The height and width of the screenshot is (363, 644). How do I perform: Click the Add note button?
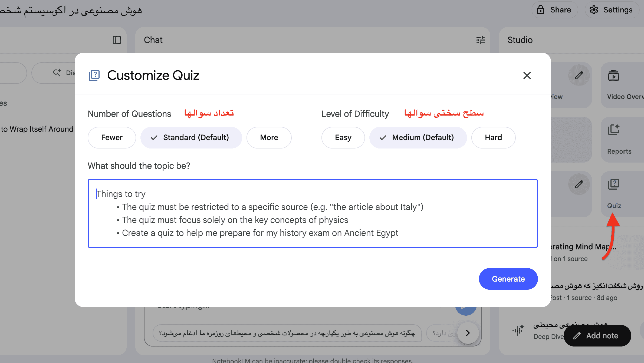[x=597, y=336]
